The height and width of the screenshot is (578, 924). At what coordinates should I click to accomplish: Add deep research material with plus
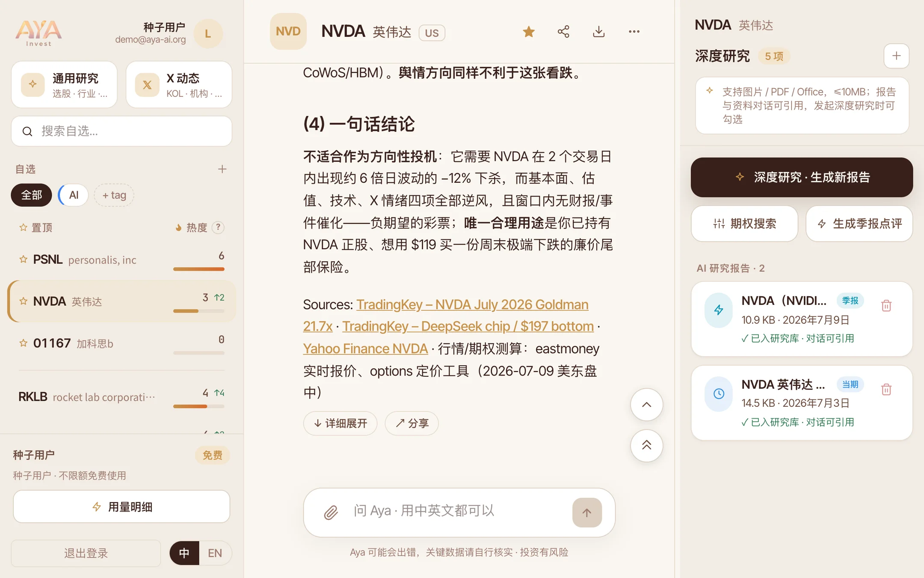896,56
